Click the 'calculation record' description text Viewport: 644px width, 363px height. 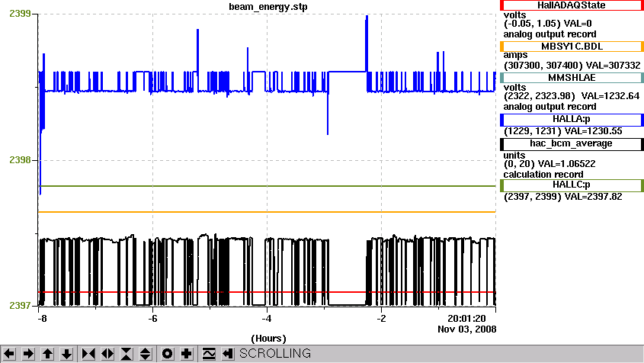[x=543, y=175]
